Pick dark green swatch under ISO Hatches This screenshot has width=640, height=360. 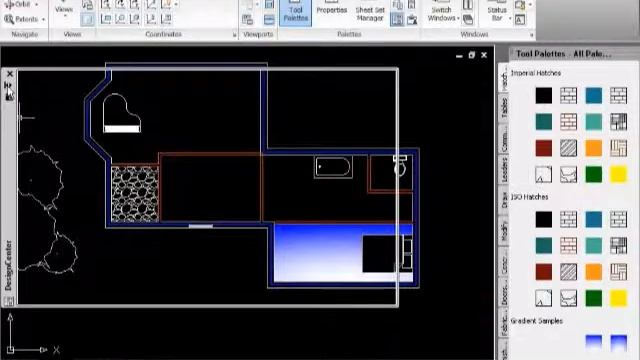click(x=593, y=298)
